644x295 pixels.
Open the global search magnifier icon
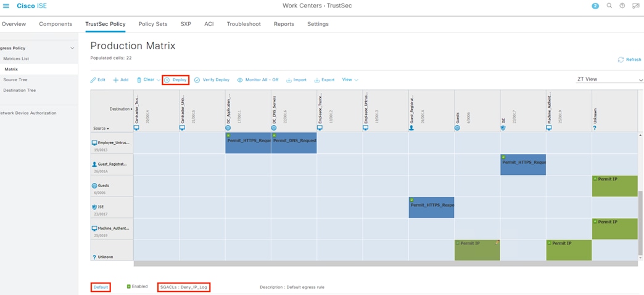click(609, 6)
